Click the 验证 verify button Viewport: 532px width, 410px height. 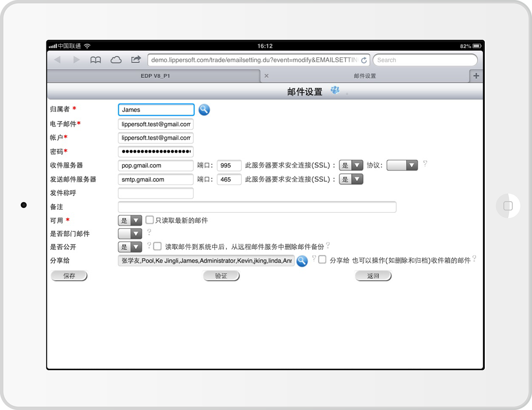[221, 276]
